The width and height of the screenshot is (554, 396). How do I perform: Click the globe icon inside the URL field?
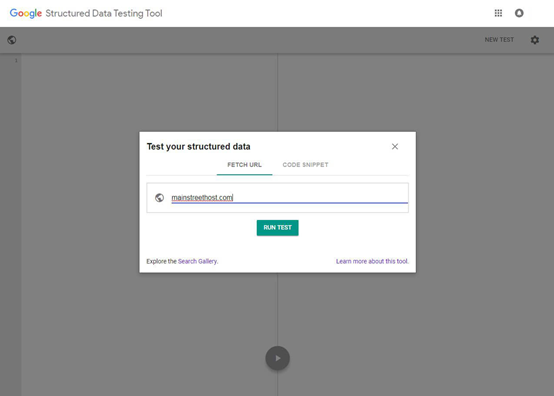(159, 197)
